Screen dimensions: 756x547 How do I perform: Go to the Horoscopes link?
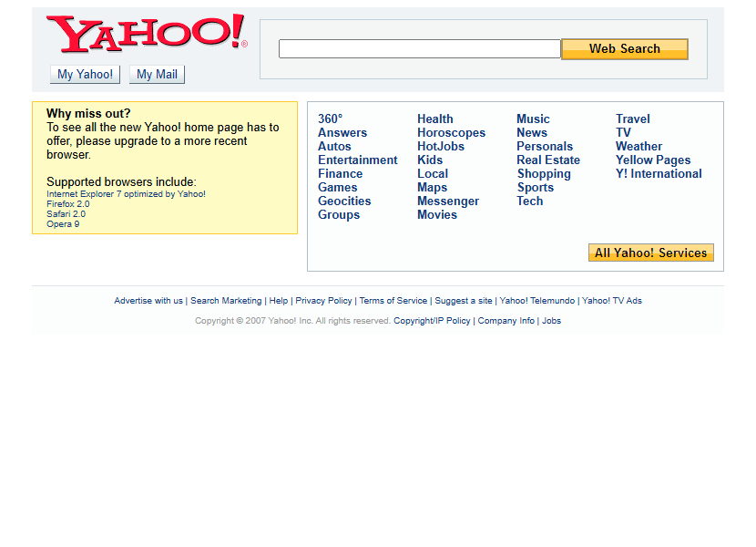(451, 133)
